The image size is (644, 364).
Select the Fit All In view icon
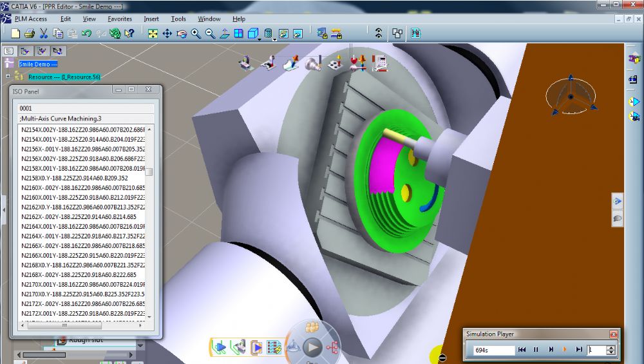tap(153, 34)
